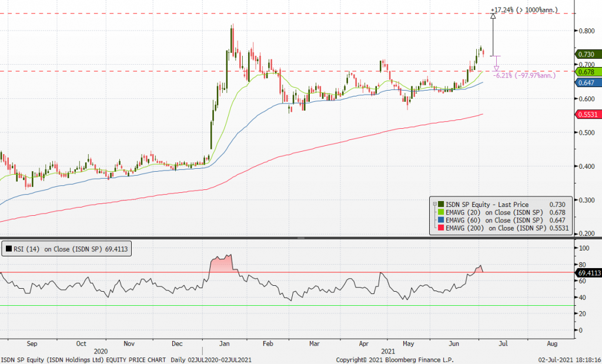
Task: Click the 0.300 price axis label
Action: [x=587, y=200]
